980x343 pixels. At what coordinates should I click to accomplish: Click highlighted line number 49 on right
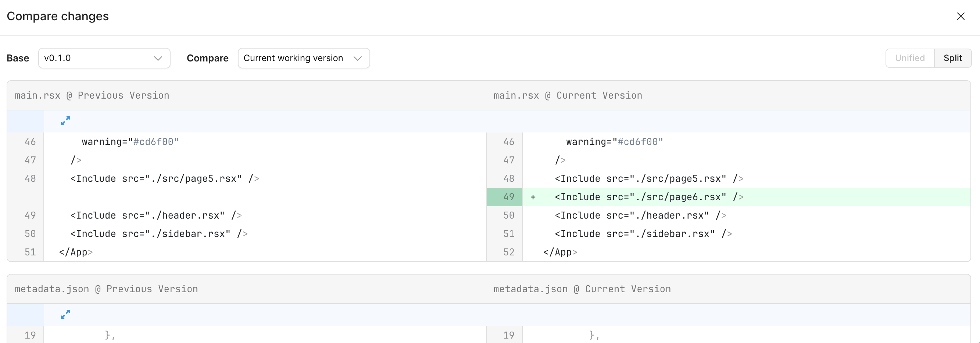point(508,197)
